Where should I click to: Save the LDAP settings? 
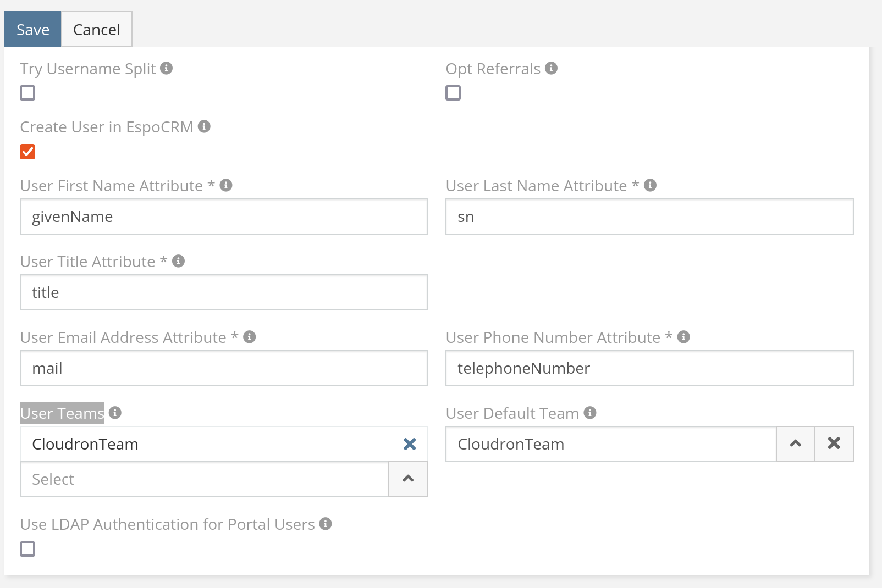[x=32, y=29]
